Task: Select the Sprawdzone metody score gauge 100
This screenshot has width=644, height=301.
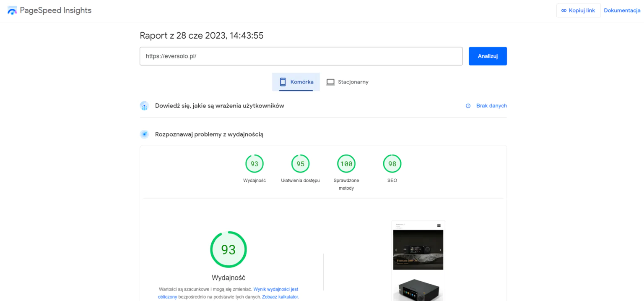Action: click(x=346, y=164)
